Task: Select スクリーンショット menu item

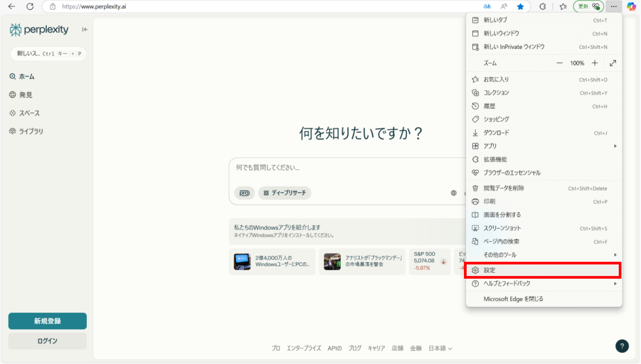Action: [x=544, y=228]
